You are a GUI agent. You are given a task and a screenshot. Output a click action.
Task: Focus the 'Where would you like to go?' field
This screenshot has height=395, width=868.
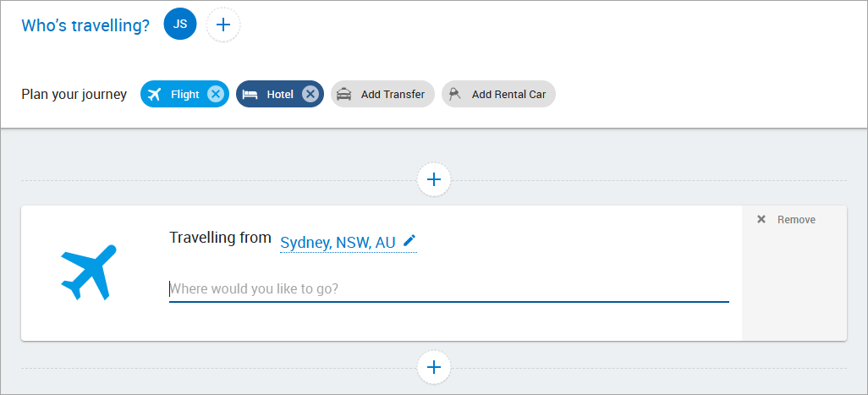coord(449,288)
